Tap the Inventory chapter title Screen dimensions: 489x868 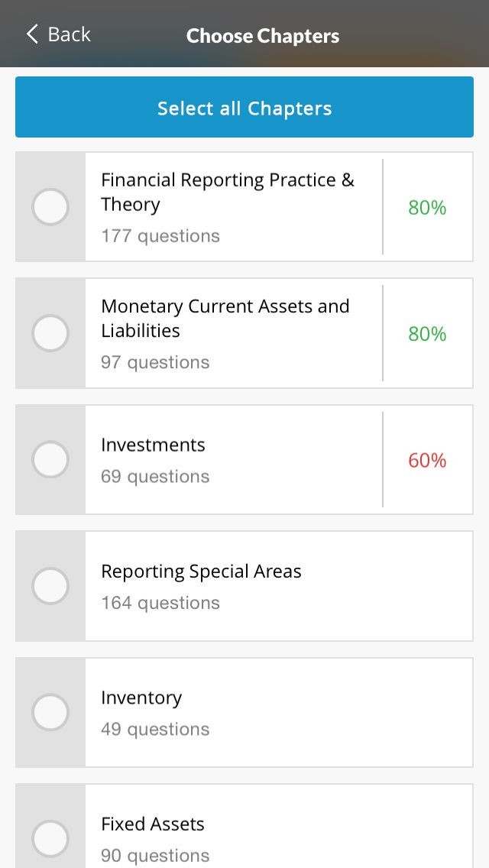(x=141, y=698)
